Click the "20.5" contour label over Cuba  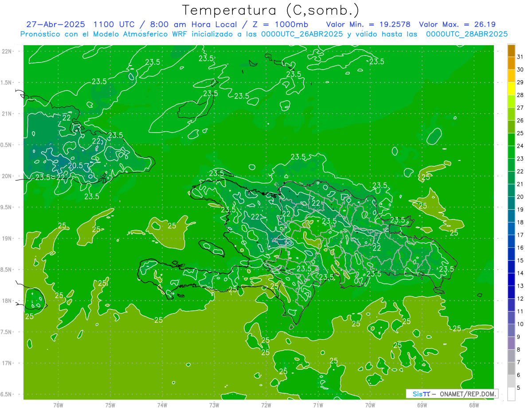click(x=75, y=165)
